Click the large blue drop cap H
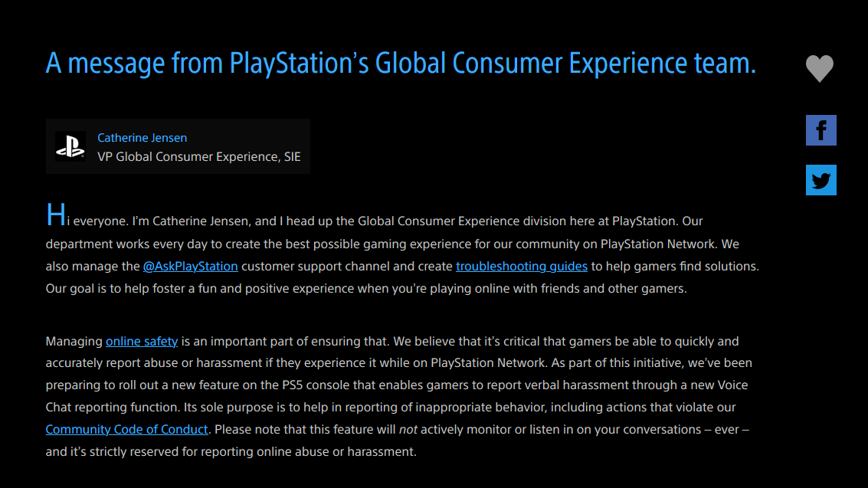Image resolution: width=868 pixels, height=488 pixels. [55, 215]
